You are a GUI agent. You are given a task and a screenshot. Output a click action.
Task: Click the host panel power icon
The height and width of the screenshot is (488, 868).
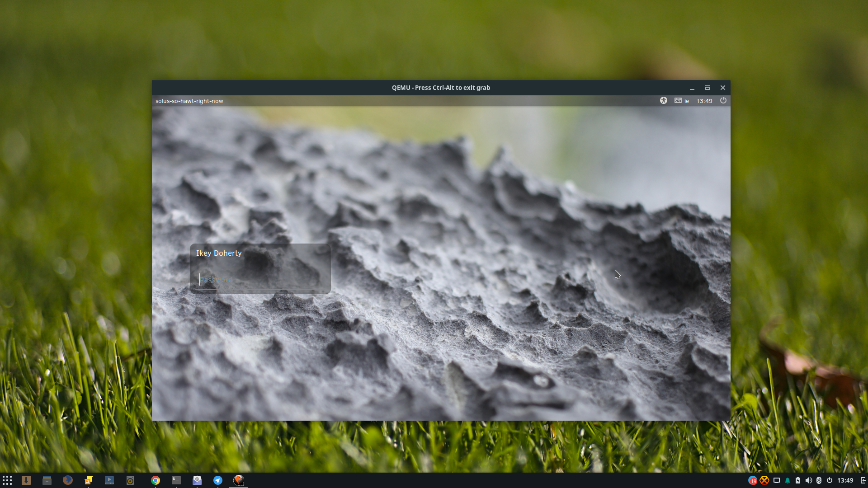tap(830, 480)
